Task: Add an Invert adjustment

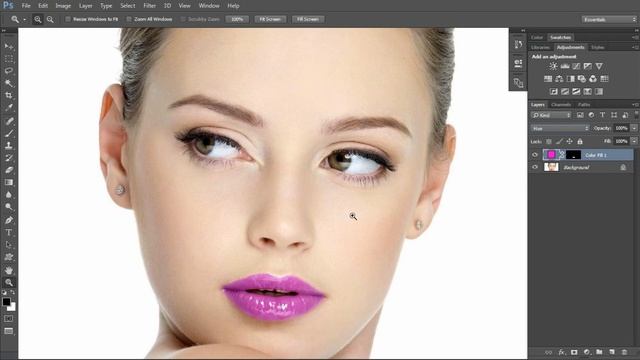Action: pos(554,91)
